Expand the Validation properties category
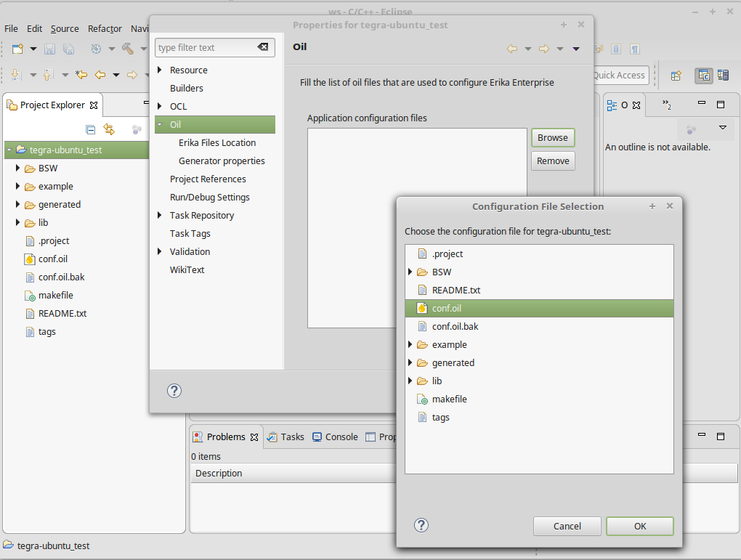This screenshot has height=560, width=741. (160, 251)
